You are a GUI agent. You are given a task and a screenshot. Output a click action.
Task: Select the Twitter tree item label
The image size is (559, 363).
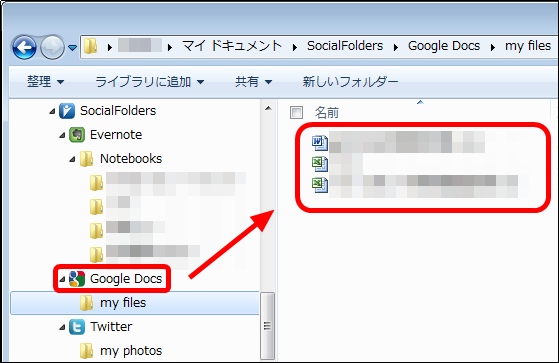point(111,327)
